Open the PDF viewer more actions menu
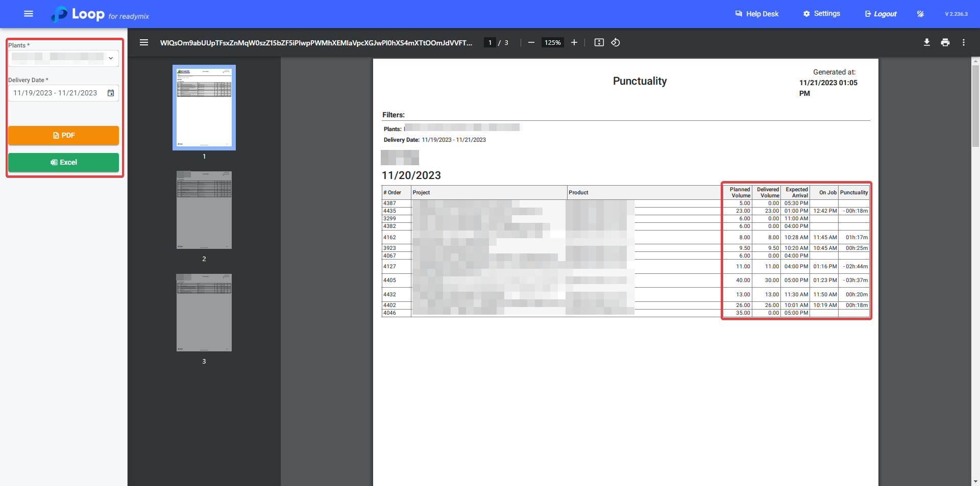 tap(964, 42)
